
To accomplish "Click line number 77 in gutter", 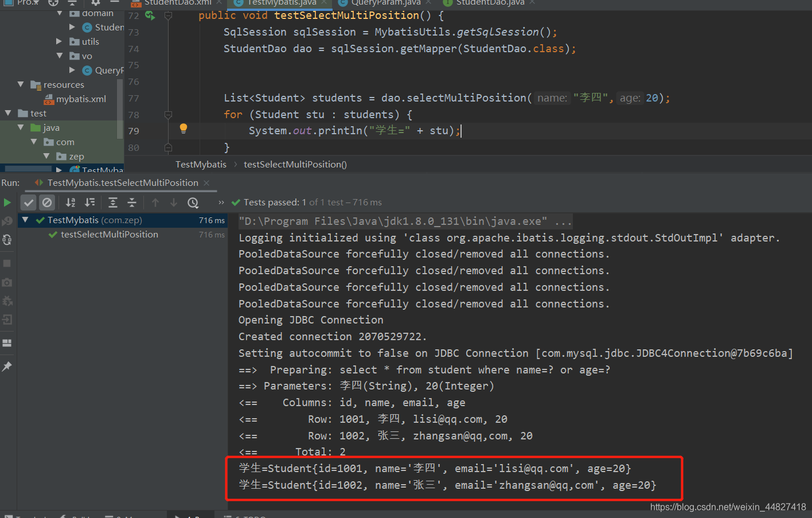I will [134, 98].
